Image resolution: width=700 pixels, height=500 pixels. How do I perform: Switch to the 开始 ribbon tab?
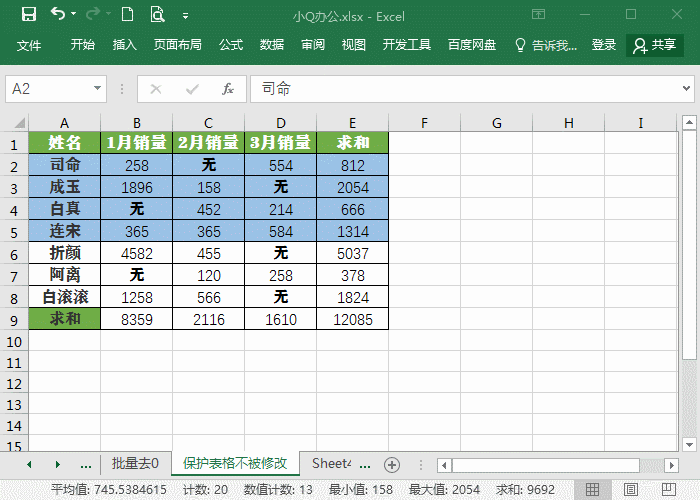pyautogui.click(x=83, y=45)
